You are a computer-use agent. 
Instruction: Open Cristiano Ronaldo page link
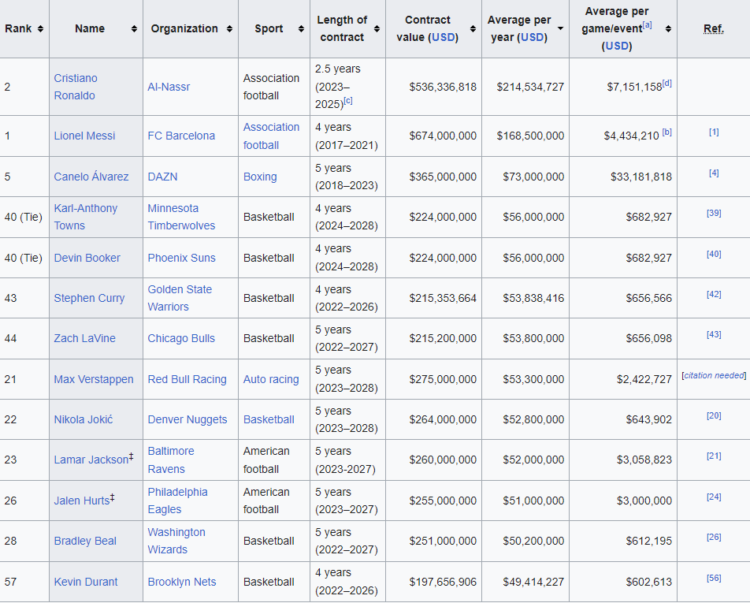76,87
